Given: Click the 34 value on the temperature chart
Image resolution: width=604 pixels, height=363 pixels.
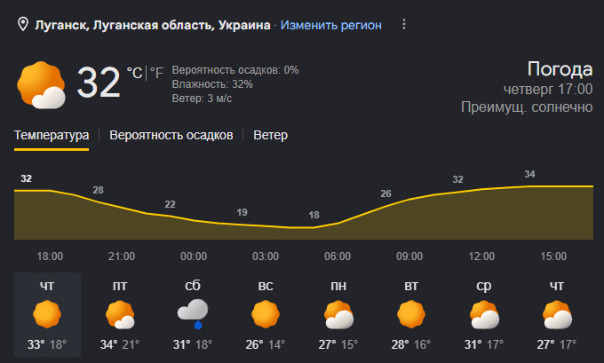Looking at the screenshot, I should (530, 174).
